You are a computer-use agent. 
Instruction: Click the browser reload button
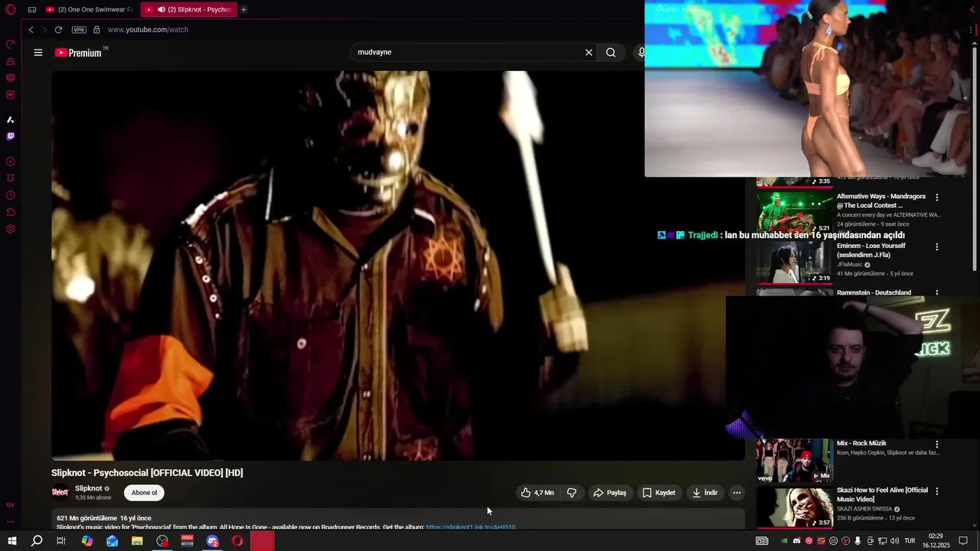tap(58, 30)
